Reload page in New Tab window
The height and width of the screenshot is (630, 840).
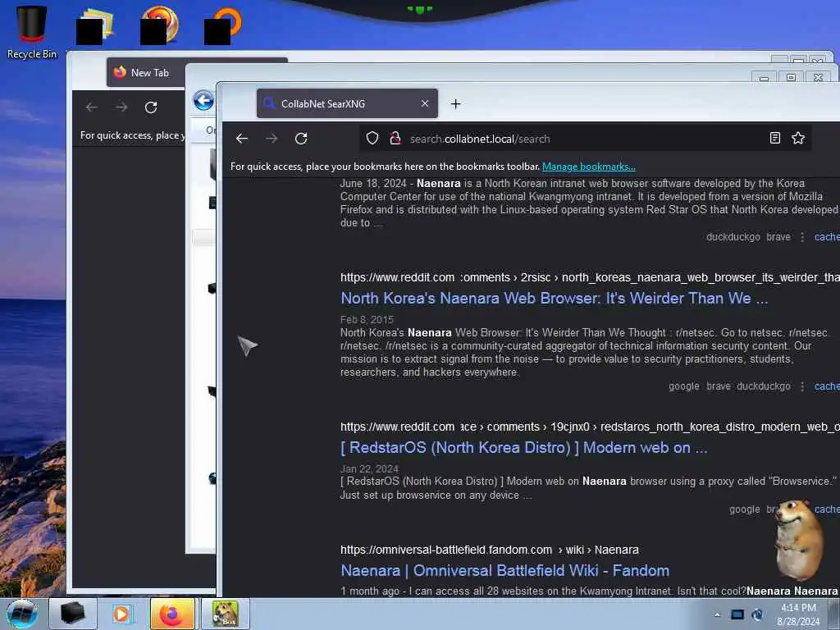pos(151,107)
